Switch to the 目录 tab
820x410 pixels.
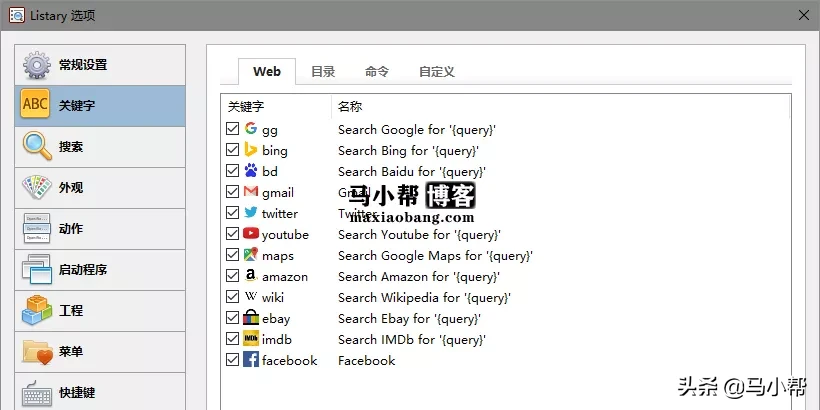pos(323,72)
